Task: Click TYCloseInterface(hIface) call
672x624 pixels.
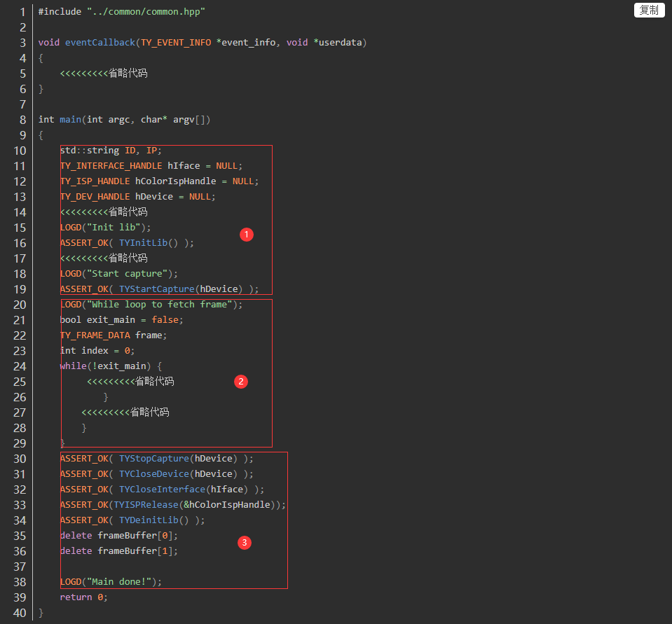Action: 184,490
